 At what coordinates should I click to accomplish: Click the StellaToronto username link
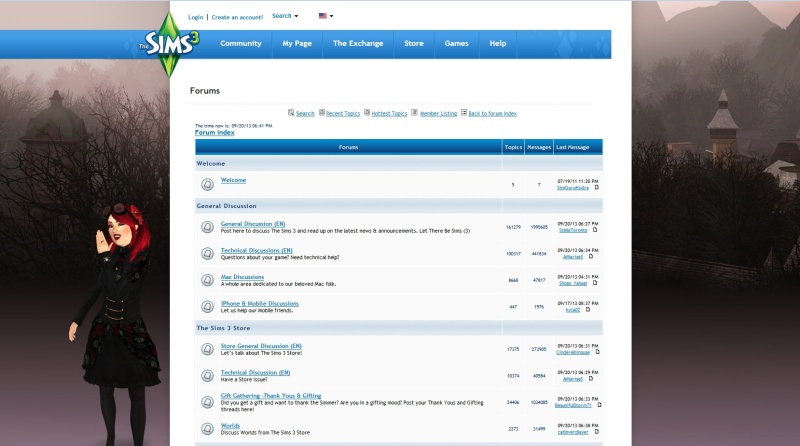(573, 230)
